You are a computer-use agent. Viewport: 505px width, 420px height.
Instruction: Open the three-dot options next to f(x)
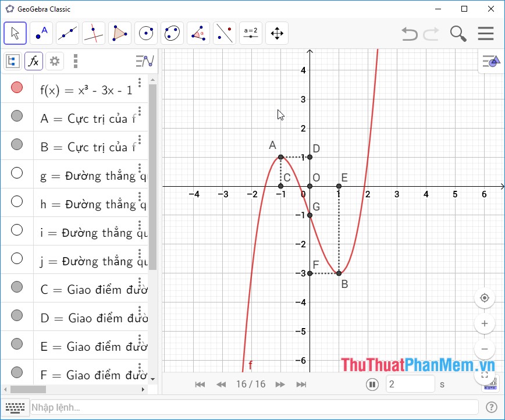tap(139, 85)
